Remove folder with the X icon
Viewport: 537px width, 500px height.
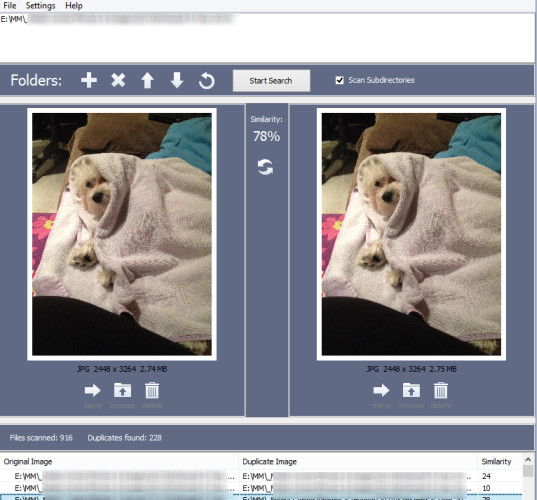[118, 80]
